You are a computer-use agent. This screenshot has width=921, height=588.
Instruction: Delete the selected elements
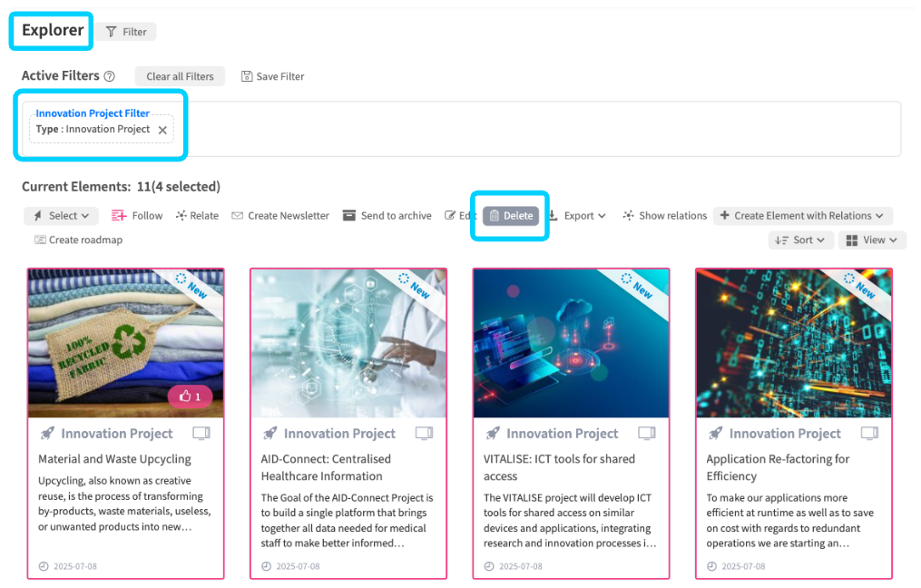click(x=510, y=216)
